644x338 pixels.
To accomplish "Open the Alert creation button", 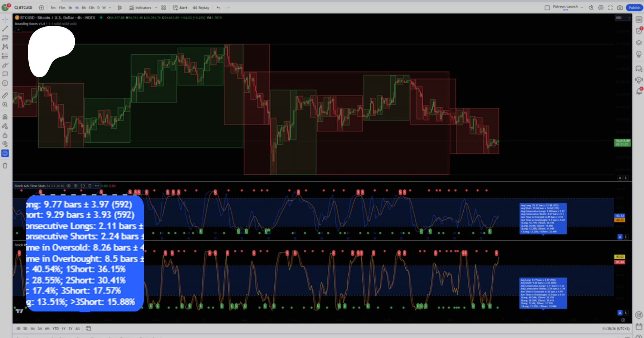I will tap(180, 8).
